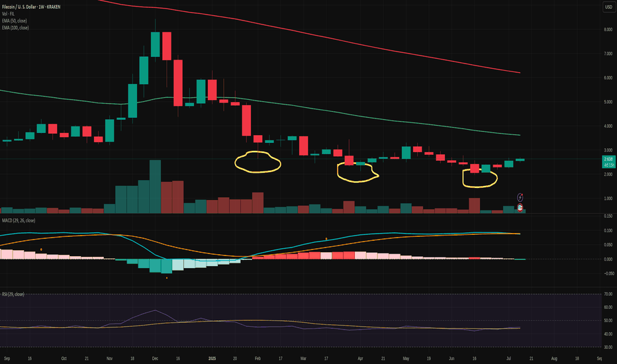
Task: Click the Oct label on time axis
Action: [64, 359]
